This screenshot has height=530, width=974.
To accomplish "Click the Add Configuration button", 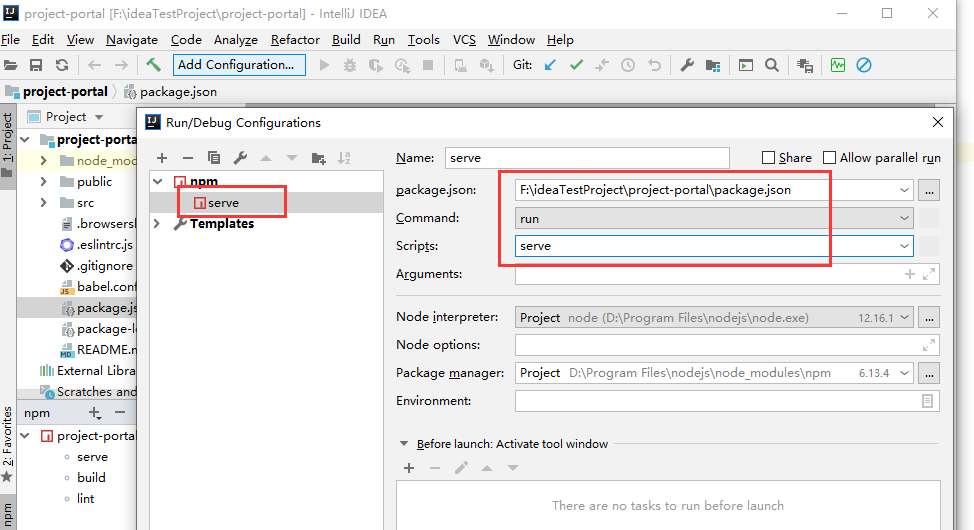I will point(239,65).
